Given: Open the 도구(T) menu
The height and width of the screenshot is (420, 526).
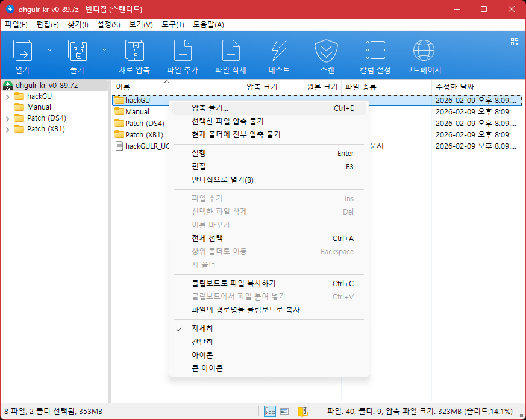Looking at the screenshot, I should [173, 25].
